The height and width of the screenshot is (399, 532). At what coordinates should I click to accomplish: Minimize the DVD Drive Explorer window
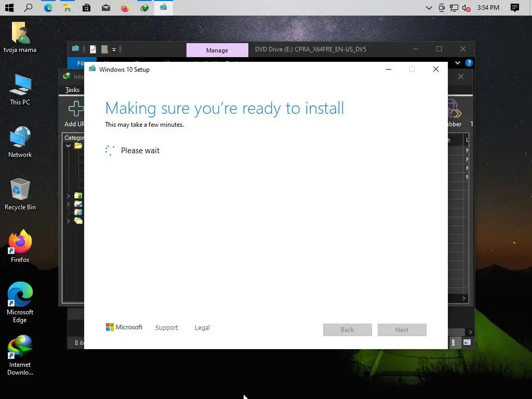tap(416, 49)
